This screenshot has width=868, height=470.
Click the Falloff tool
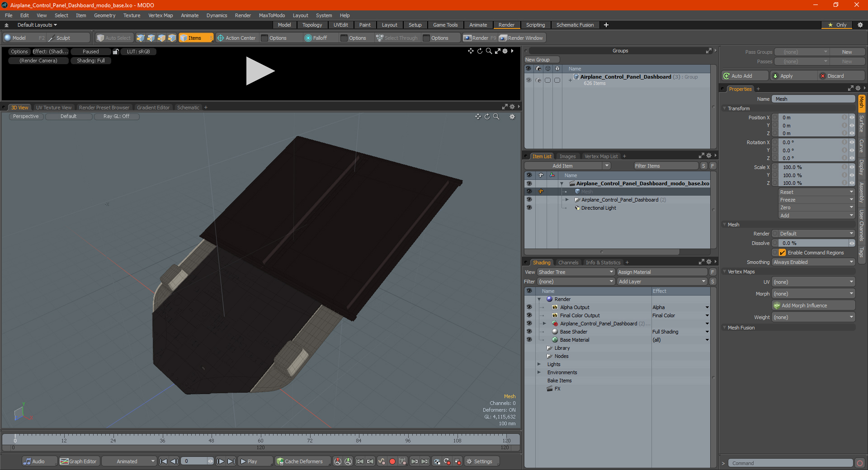[316, 38]
